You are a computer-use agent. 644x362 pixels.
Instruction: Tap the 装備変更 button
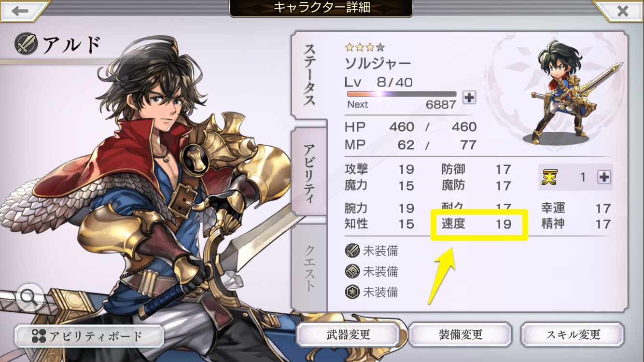[x=460, y=334]
